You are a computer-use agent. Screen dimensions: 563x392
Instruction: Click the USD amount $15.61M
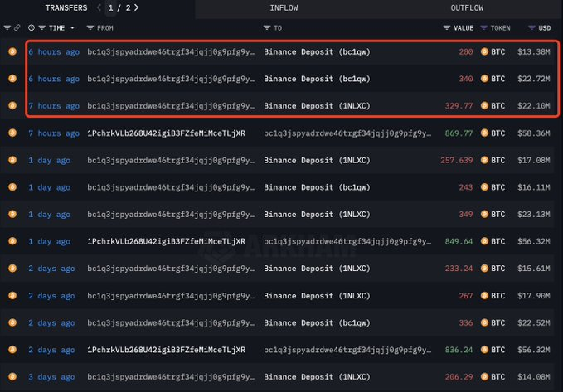point(533,269)
